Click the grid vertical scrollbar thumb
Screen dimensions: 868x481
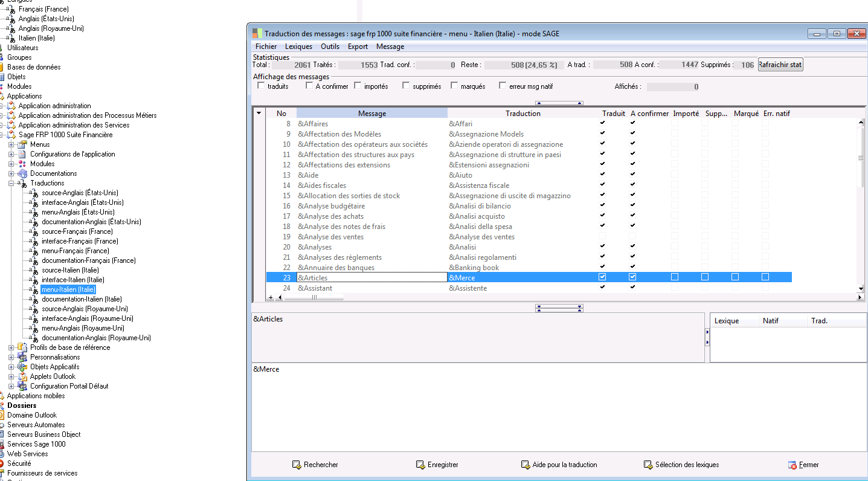[861, 157]
